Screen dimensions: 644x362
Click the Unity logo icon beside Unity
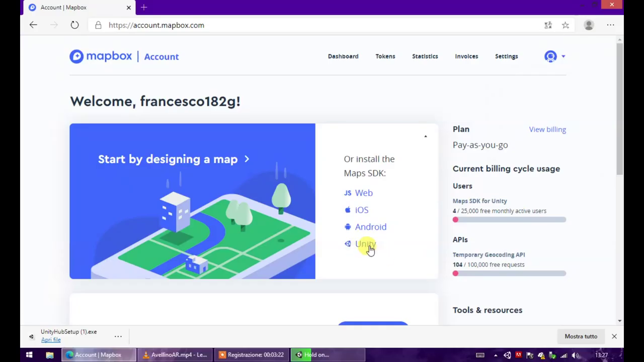point(348,244)
